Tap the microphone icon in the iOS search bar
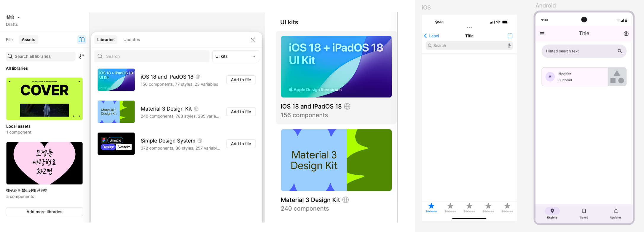644x232 pixels. tap(509, 45)
